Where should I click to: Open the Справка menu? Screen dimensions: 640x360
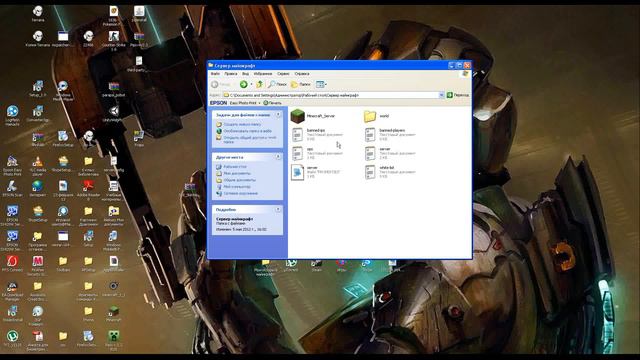[302, 74]
